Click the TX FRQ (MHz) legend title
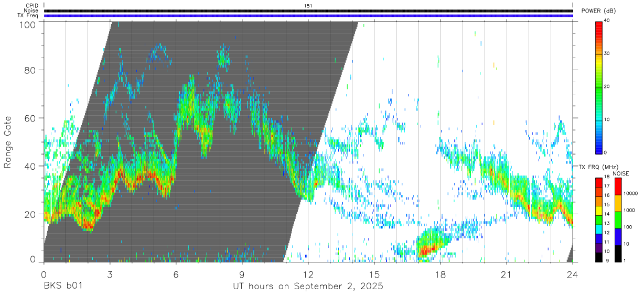This screenshot has width=644, height=297. click(599, 167)
